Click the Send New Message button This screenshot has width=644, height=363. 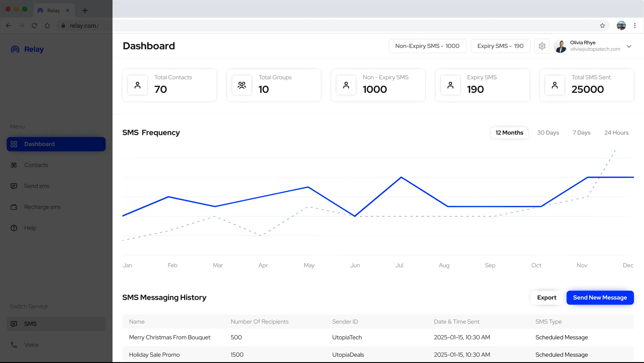[600, 298]
